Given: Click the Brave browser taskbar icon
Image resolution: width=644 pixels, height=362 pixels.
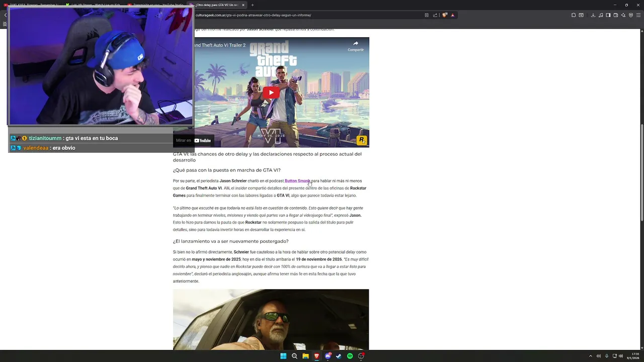Looking at the screenshot, I should (x=316, y=356).
